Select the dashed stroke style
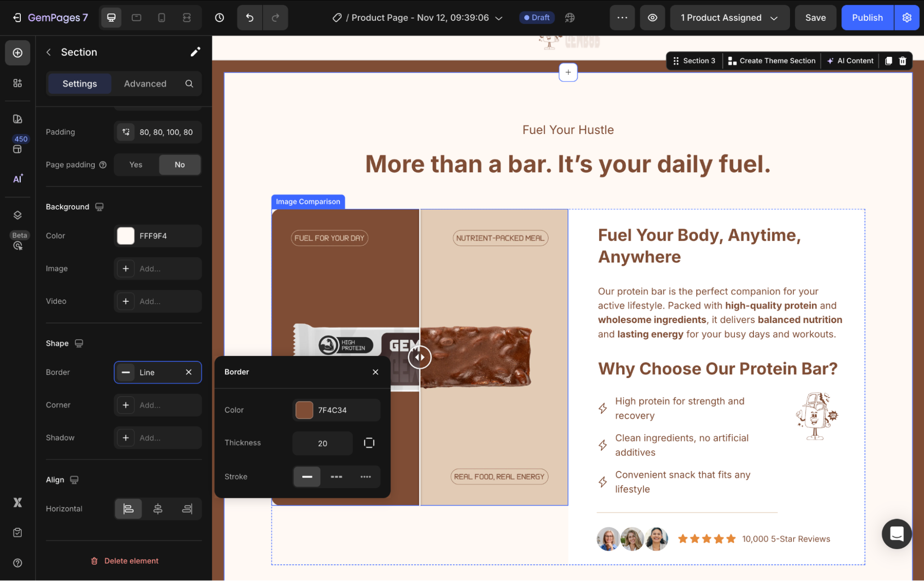This screenshot has height=581, width=924. [337, 477]
